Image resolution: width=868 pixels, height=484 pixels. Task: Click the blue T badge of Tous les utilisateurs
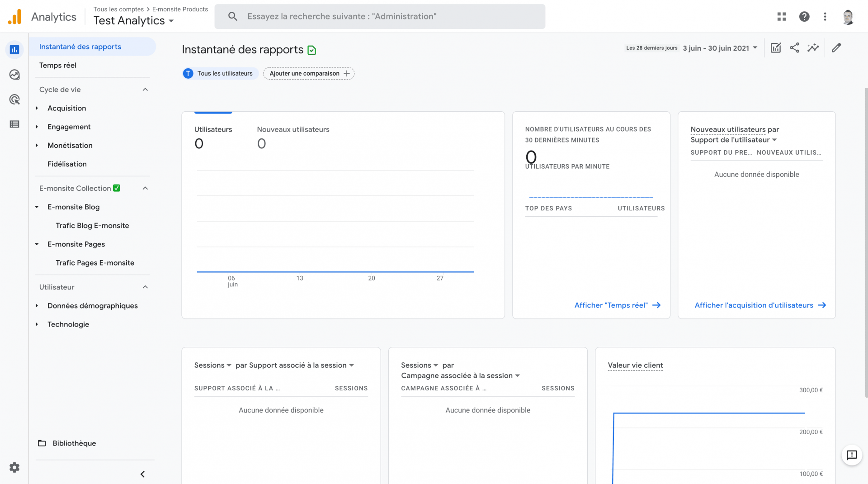[188, 73]
